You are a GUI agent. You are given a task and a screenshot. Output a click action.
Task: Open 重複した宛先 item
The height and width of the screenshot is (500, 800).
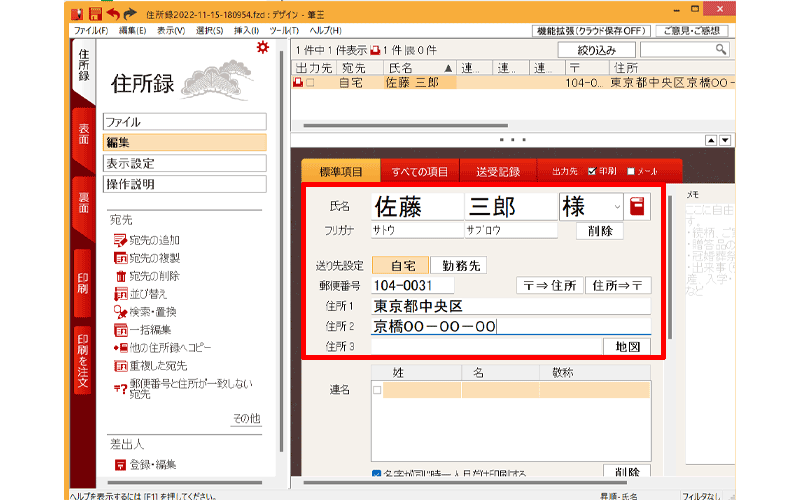click(151, 366)
